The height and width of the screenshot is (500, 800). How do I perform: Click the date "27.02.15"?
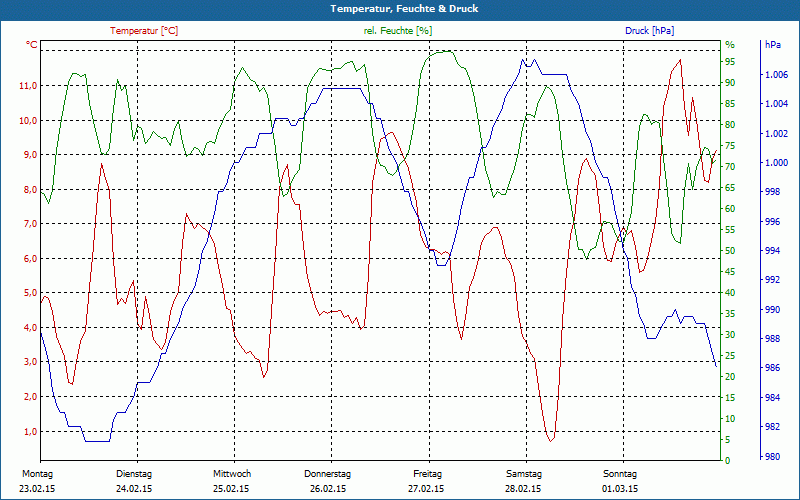[426, 489]
